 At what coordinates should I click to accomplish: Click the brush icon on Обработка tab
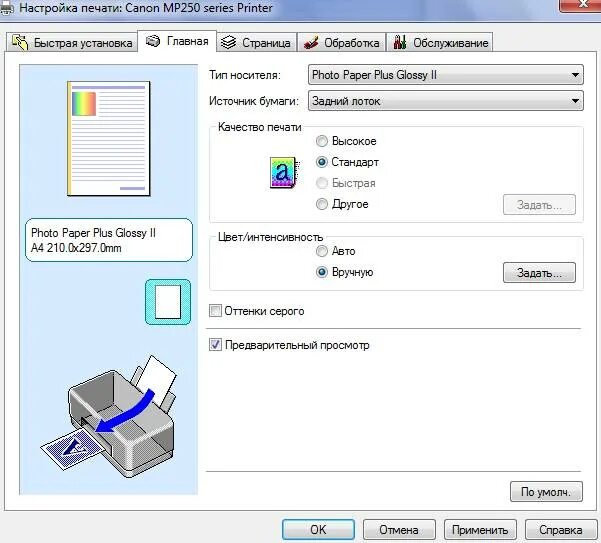311,42
